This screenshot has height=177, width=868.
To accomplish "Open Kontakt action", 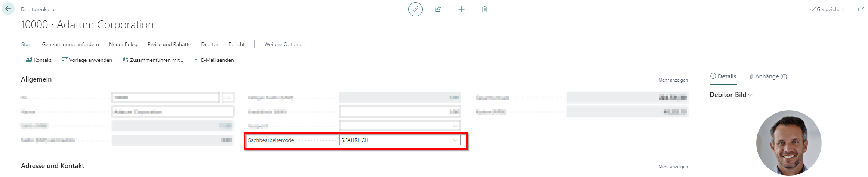I will click(39, 60).
